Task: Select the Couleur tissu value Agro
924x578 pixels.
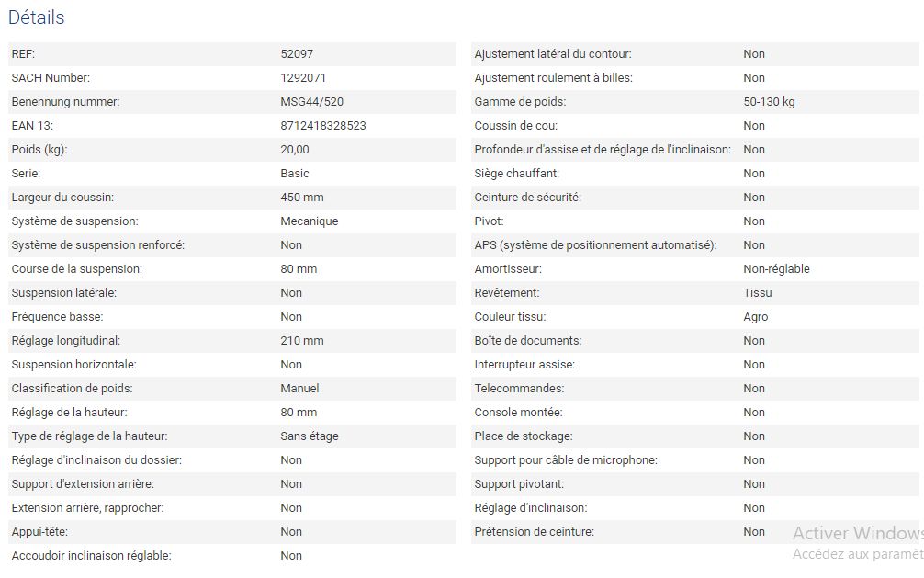Action: point(755,317)
